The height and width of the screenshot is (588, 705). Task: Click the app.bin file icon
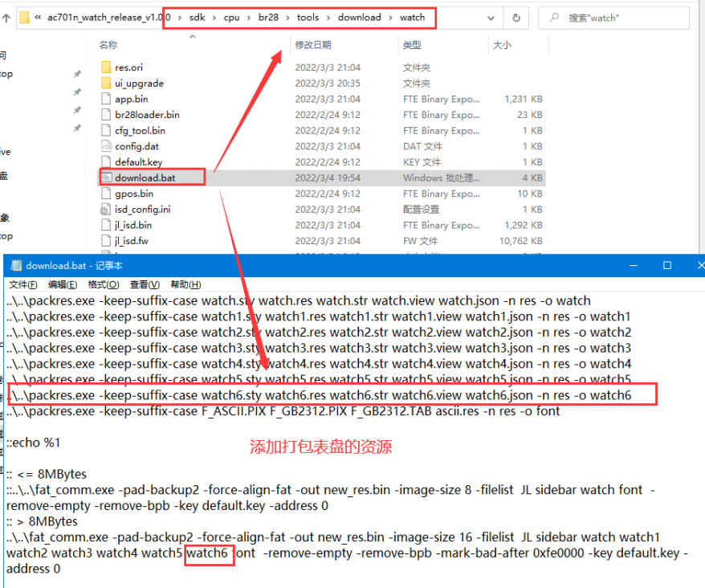click(x=106, y=99)
